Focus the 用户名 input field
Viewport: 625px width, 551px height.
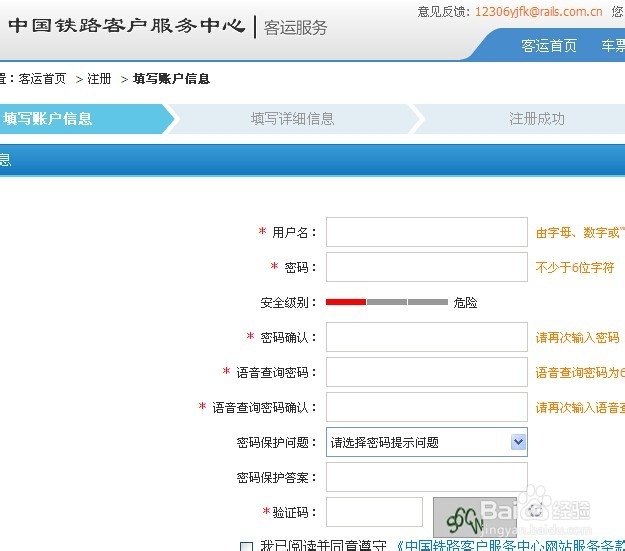click(x=426, y=232)
